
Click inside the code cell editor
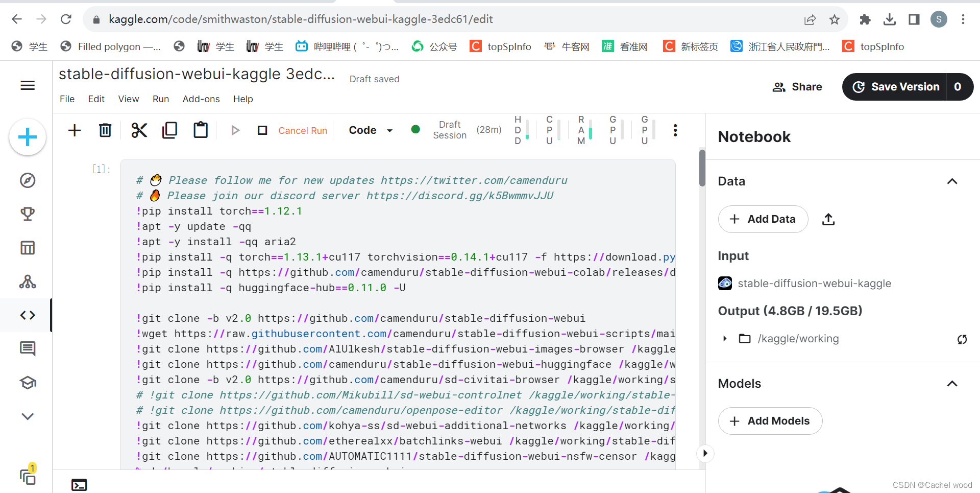coord(398,314)
